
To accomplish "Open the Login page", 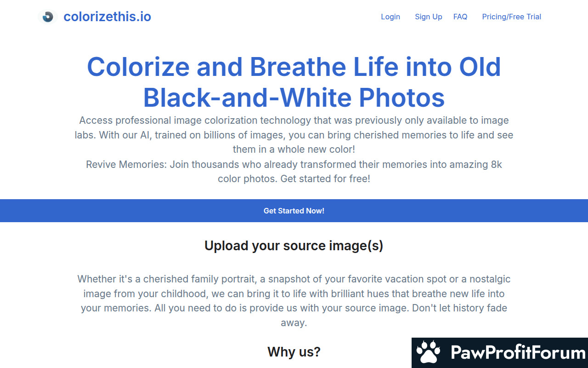I will pyautogui.click(x=390, y=17).
